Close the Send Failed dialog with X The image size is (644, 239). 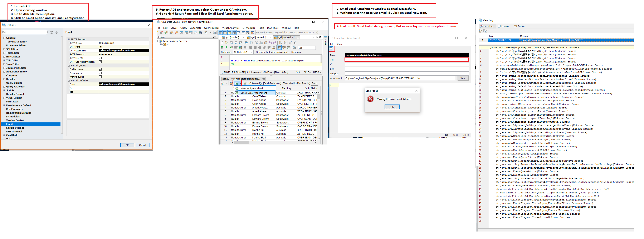click(x=416, y=91)
